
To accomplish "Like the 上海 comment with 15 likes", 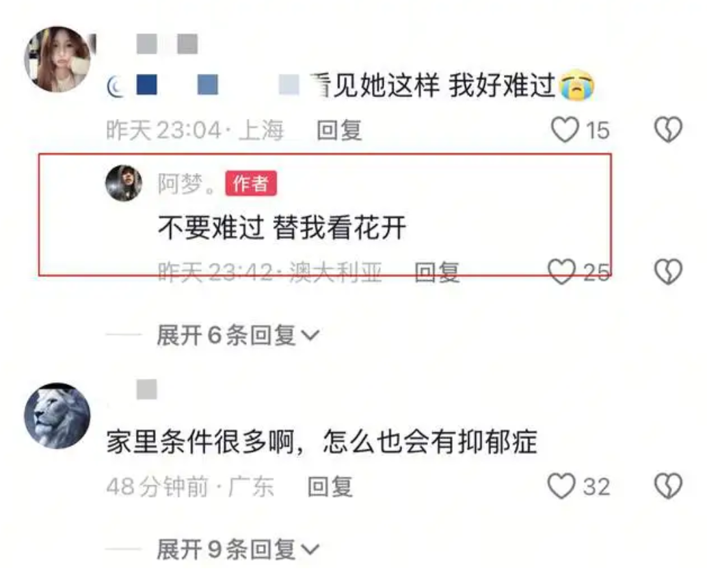I will pos(565,130).
